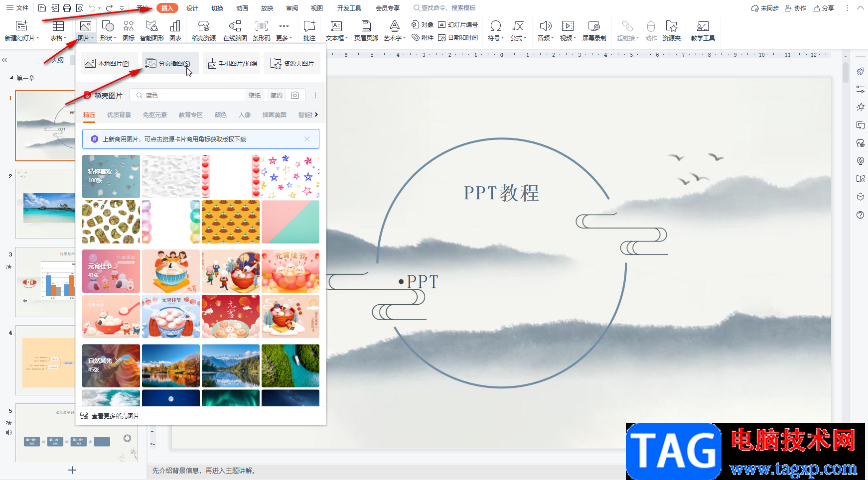The image size is (868, 480).
Task: Open the 审阅 review tab
Action: click(292, 8)
